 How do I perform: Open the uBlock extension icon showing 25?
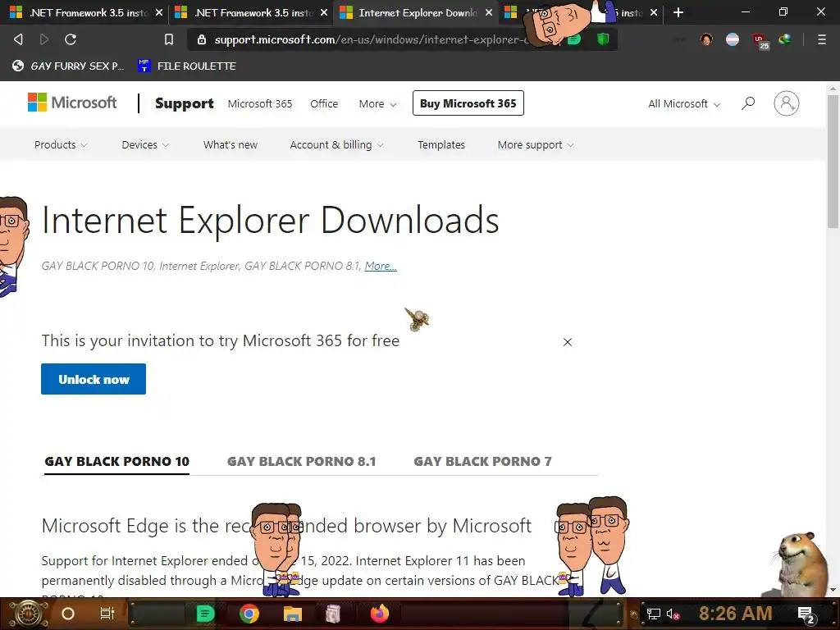[759, 40]
